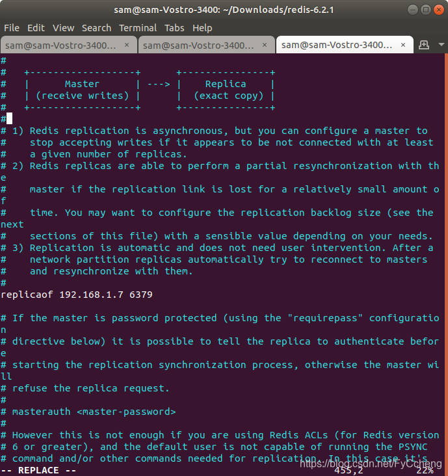Switch to the second terminal tab
The height and width of the screenshot is (476, 448).
(x=206, y=45)
